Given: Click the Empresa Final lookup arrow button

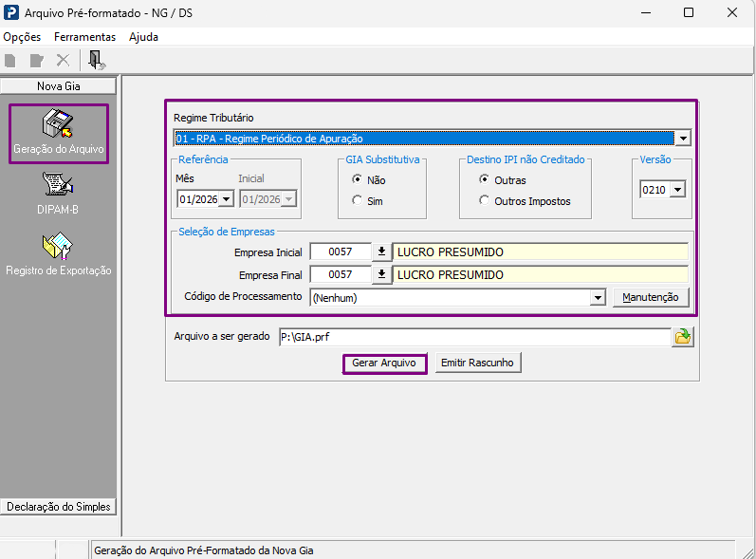Looking at the screenshot, I should [381, 274].
